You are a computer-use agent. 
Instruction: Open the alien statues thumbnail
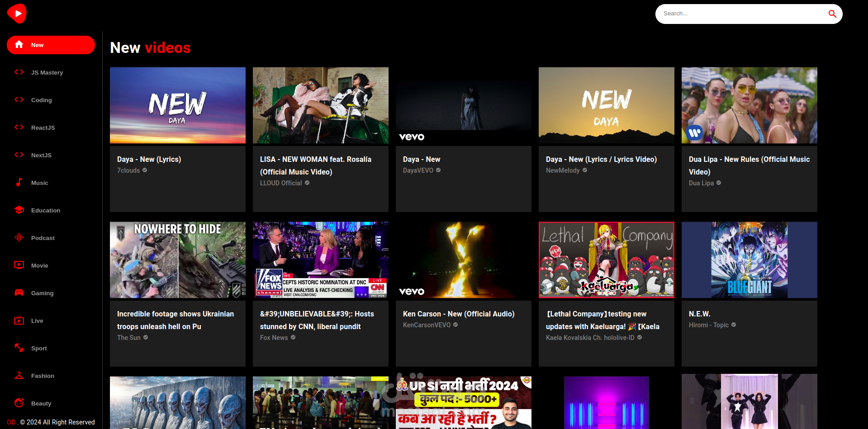point(178,402)
